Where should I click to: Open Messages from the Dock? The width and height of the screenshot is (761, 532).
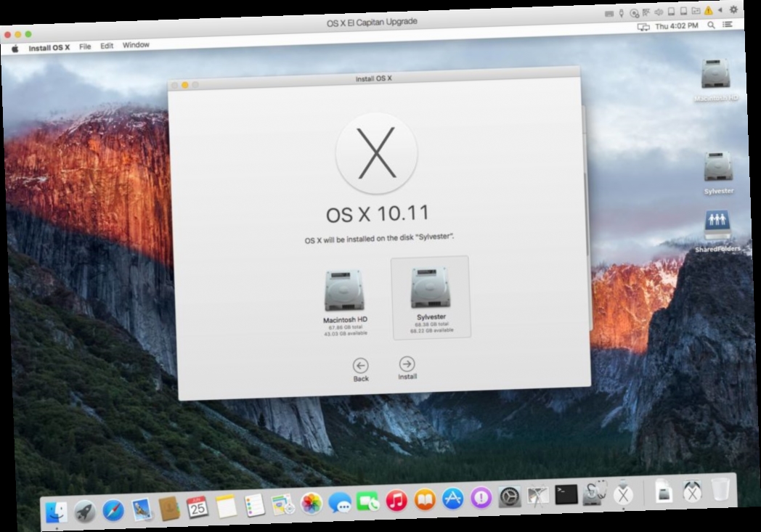pos(339,502)
